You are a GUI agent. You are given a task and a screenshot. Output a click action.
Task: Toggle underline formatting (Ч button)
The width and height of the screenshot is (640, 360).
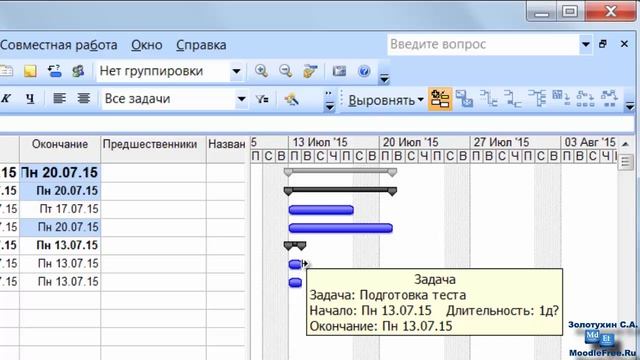(x=30, y=98)
